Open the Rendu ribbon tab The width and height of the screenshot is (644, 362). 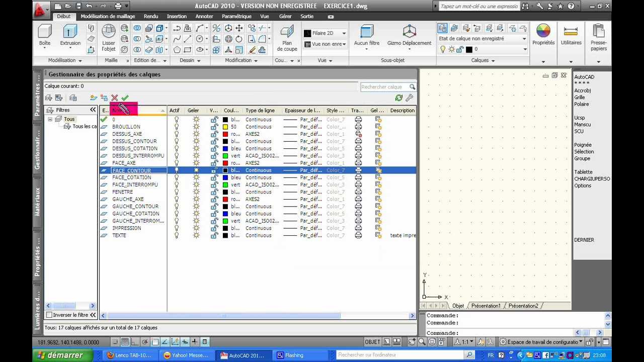click(x=151, y=17)
